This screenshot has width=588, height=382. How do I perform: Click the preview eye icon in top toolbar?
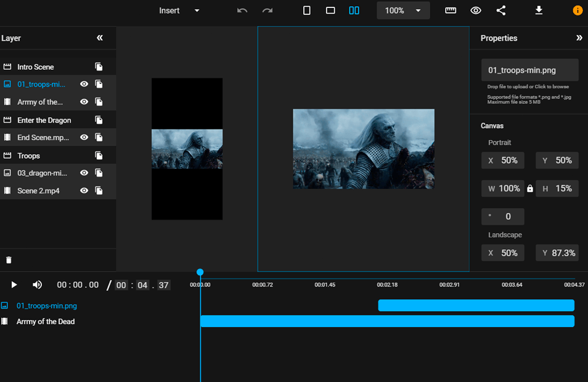click(475, 10)
